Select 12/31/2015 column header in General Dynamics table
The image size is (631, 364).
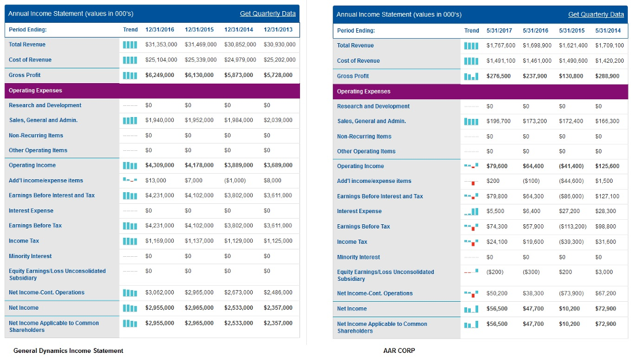click(x=199, y=30)
